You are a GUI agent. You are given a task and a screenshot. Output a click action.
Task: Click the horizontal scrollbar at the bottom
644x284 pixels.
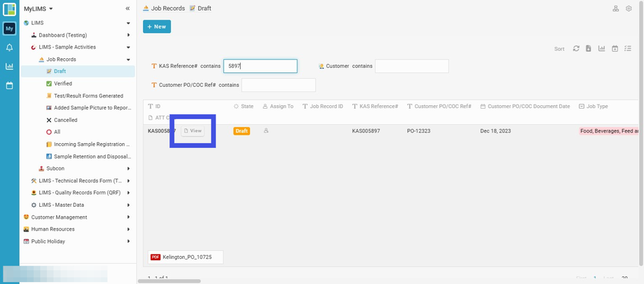pos(169,281)
